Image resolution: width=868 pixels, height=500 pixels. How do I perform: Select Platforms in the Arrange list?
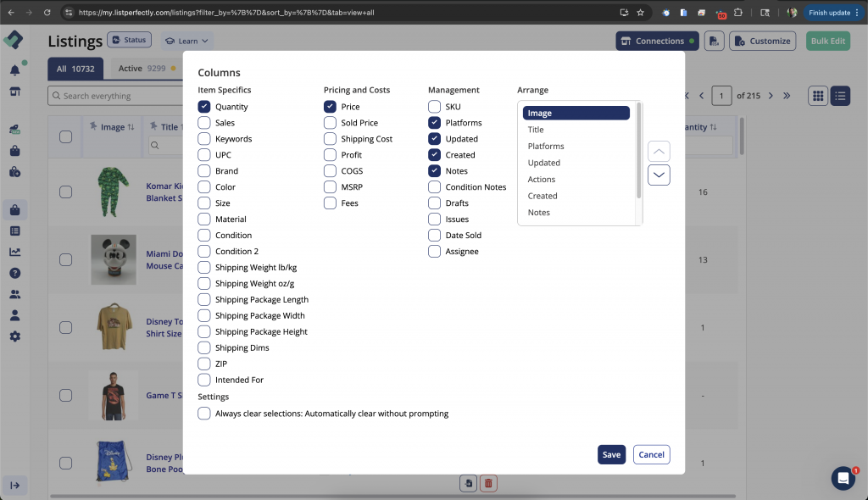[x=546, y=146]
